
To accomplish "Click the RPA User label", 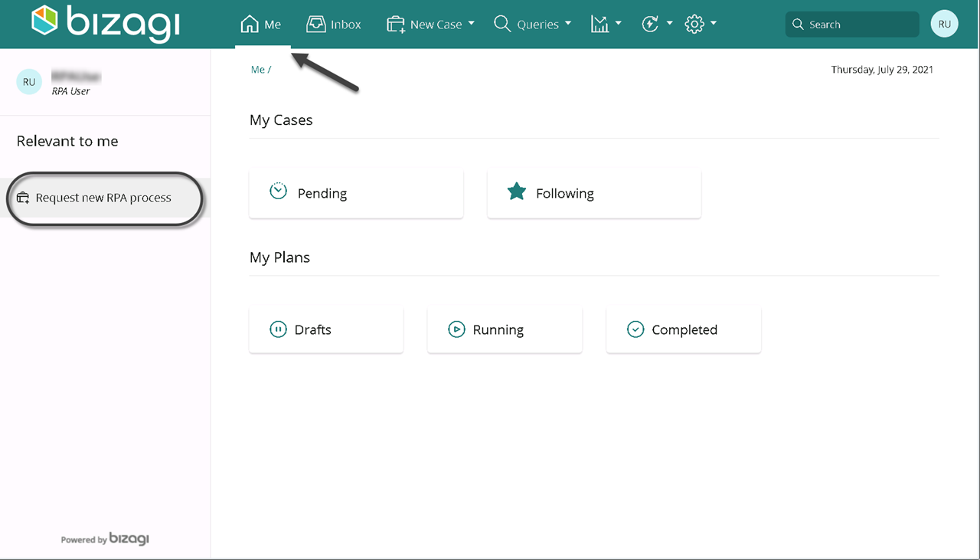I will click(x=70, y=91).
